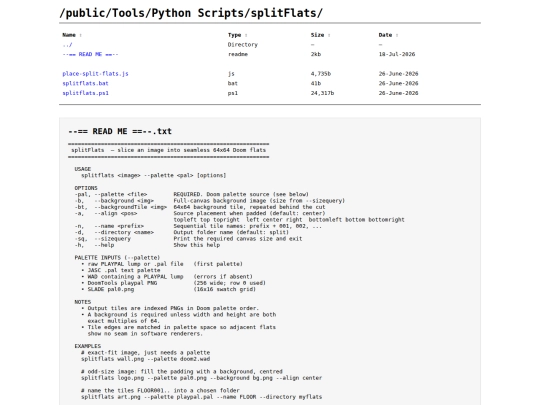The width and height of the screenshot is (540, 405).
Task: Click the date in splitflats.ps1 row
Action: coord(398,93)
